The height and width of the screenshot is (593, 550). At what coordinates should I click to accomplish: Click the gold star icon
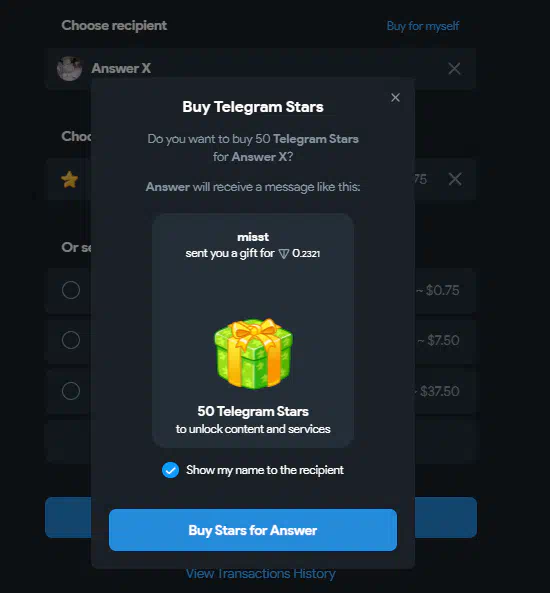pos(70,179)
